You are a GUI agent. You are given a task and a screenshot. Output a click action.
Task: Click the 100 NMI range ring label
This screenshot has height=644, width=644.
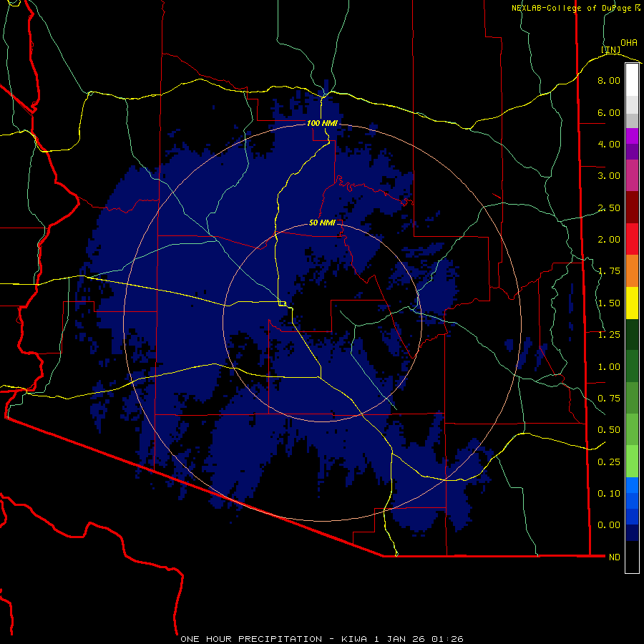(x=322, y=123)
